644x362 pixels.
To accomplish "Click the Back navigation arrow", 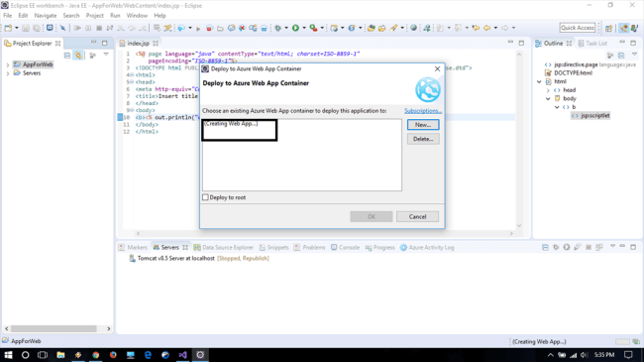I will click(486, 28).
